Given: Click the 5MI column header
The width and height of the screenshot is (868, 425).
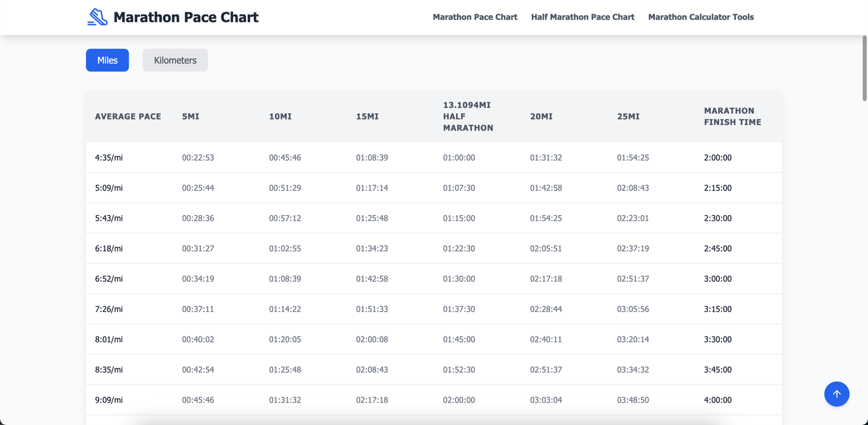Looking at the screenshot, I should point(191,116).
